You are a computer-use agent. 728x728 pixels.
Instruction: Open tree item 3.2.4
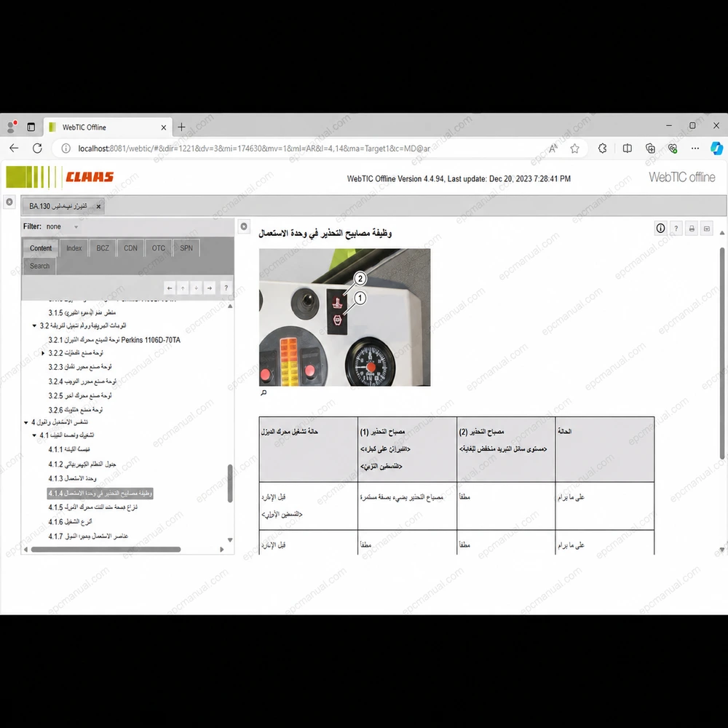point(82,381)
